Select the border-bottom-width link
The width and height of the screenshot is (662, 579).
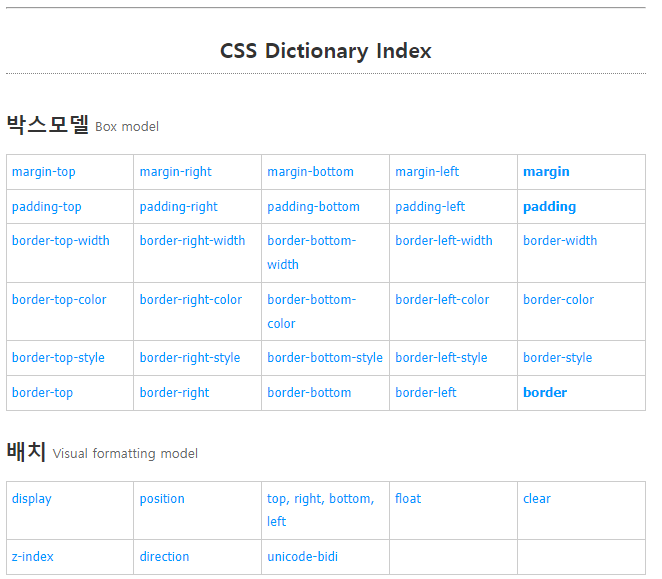click(x=312, y=253)
